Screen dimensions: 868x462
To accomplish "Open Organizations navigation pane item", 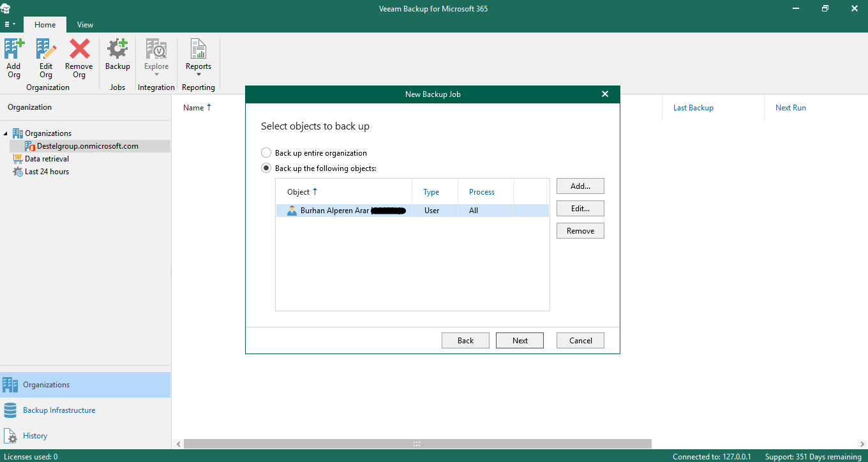I will 86,385.
